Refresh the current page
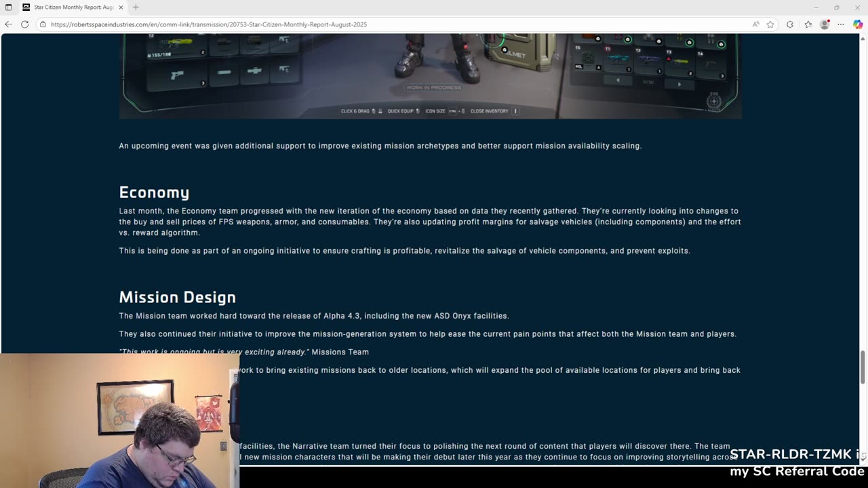The width and height of the screenshot is (868, 488). pos(24,24)
